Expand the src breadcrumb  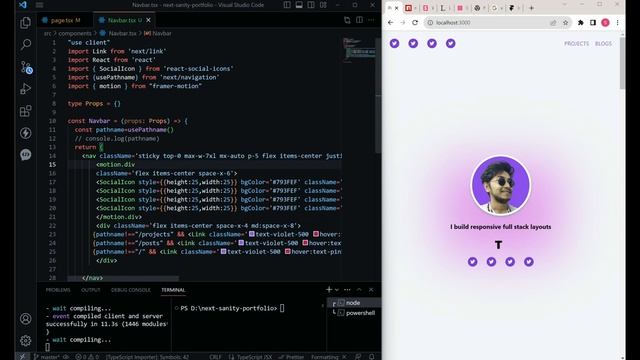[47, 33]
